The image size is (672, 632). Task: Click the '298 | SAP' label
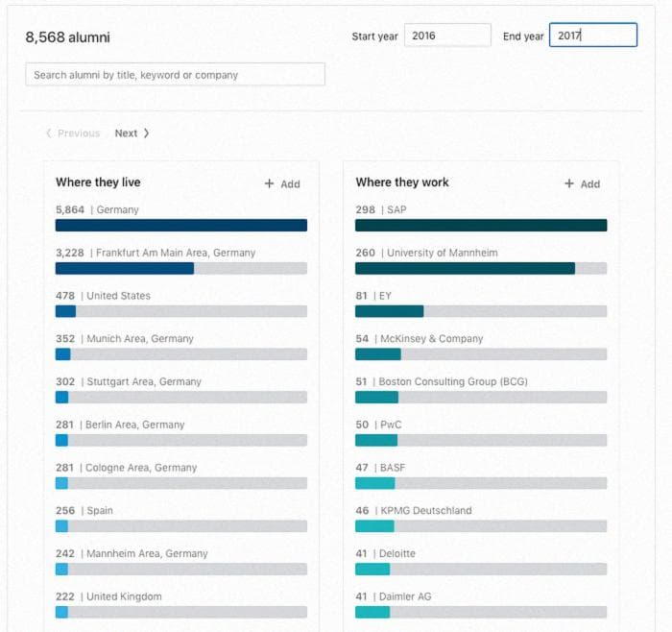[x=381, y=209]
